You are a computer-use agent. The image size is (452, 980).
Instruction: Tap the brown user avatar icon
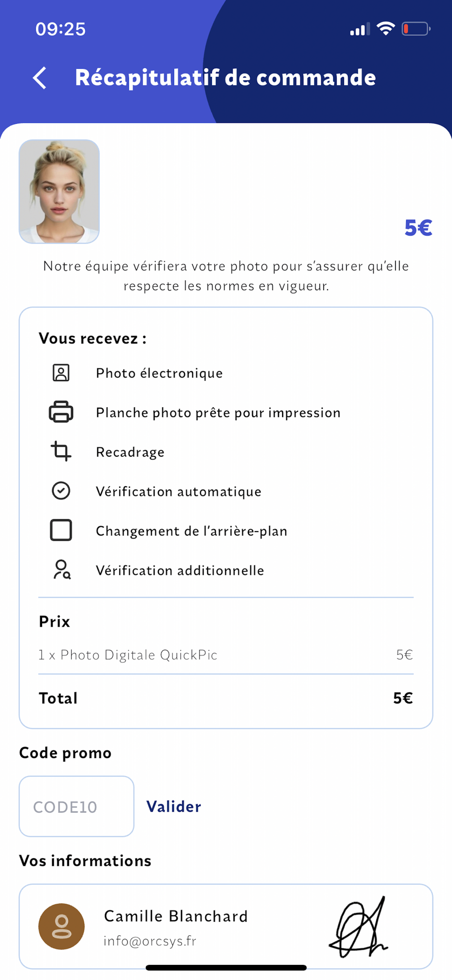pyautogui.click(x=62, y=927)
